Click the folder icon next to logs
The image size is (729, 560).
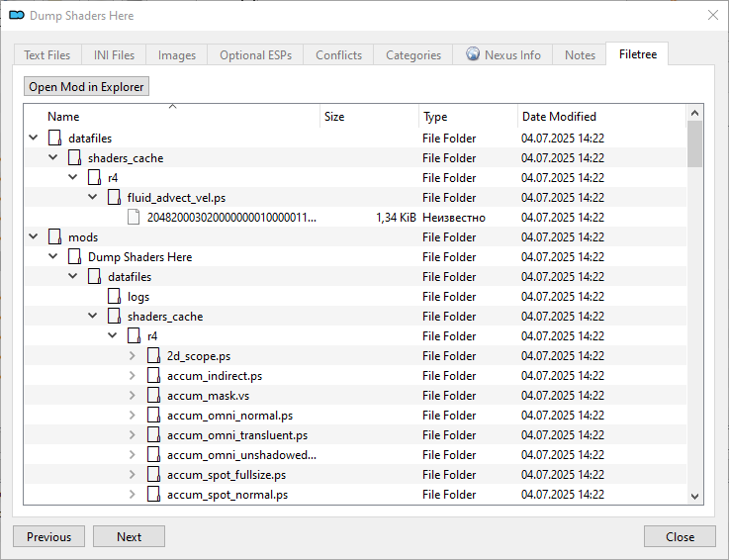click(114, 296)
